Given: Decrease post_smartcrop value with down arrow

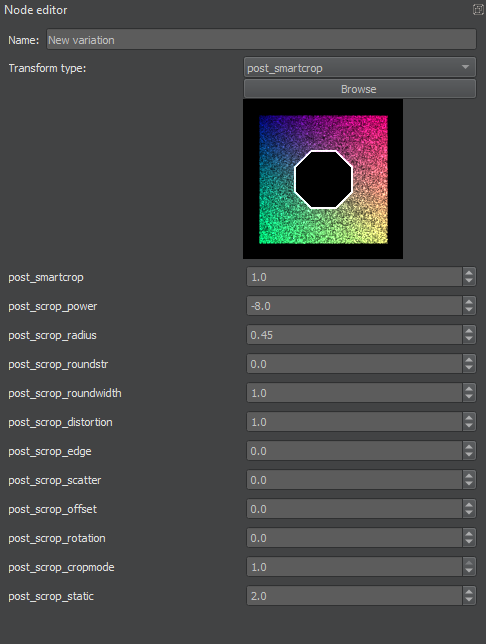Looking at the screenshot, I should click(469, 281).
